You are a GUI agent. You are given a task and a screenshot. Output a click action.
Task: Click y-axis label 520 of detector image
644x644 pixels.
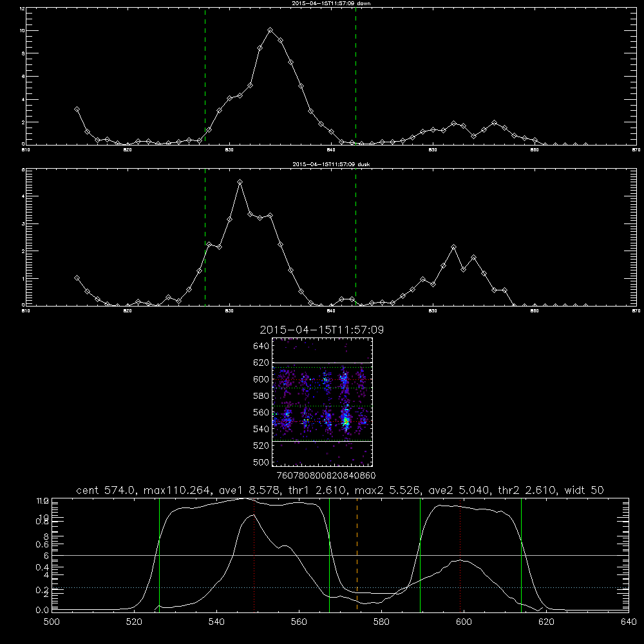[x=261, y=446]
